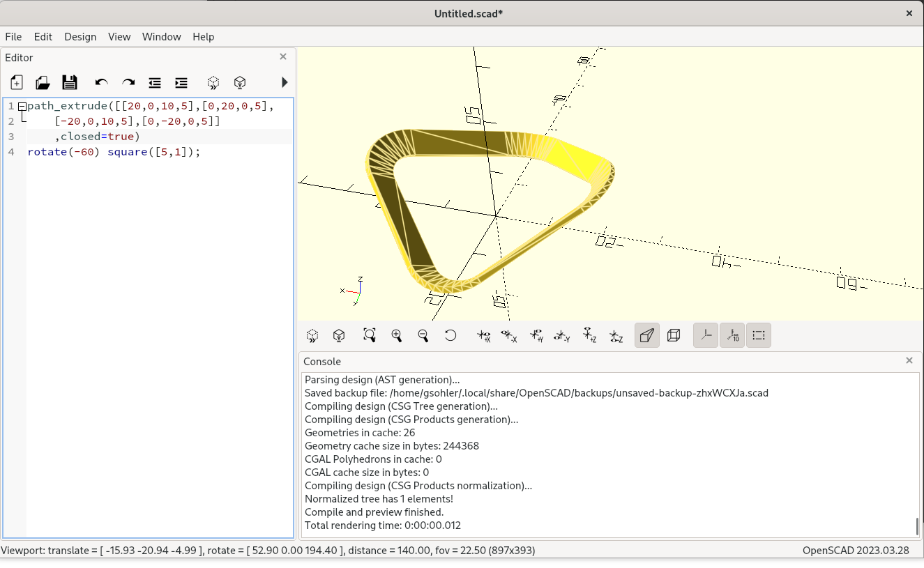Collapse the path_extrude code fold on line 1
Screen dimensions: 924x568
[22, 107]
